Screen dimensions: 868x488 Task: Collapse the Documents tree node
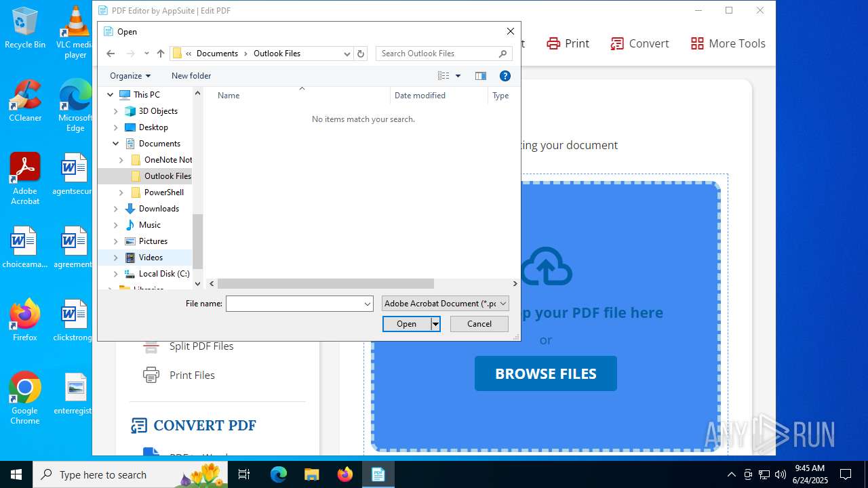point(116,144)
